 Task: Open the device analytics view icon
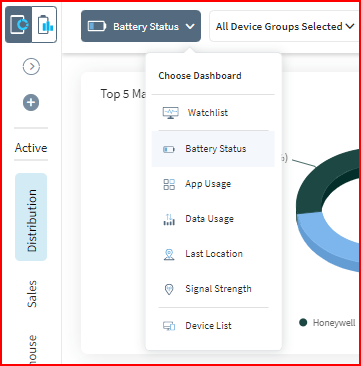tap(19, 25)
